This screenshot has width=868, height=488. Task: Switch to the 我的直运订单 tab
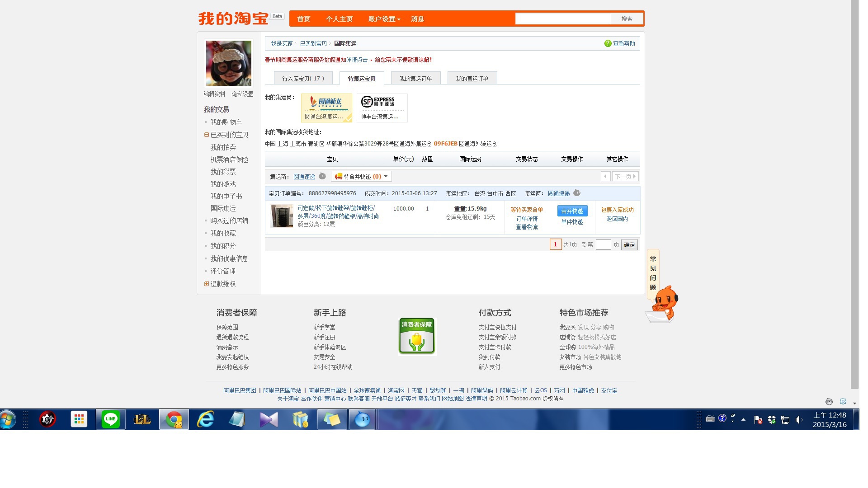pos(472,78)
